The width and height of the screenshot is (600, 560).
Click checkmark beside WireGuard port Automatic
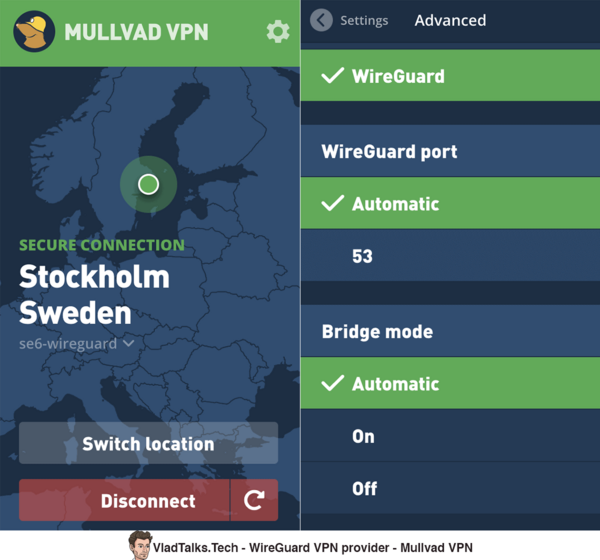pos(333,203)
